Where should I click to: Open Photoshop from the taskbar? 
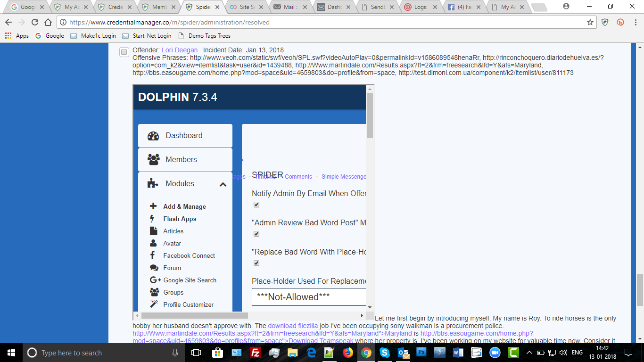tap(422, 353)
